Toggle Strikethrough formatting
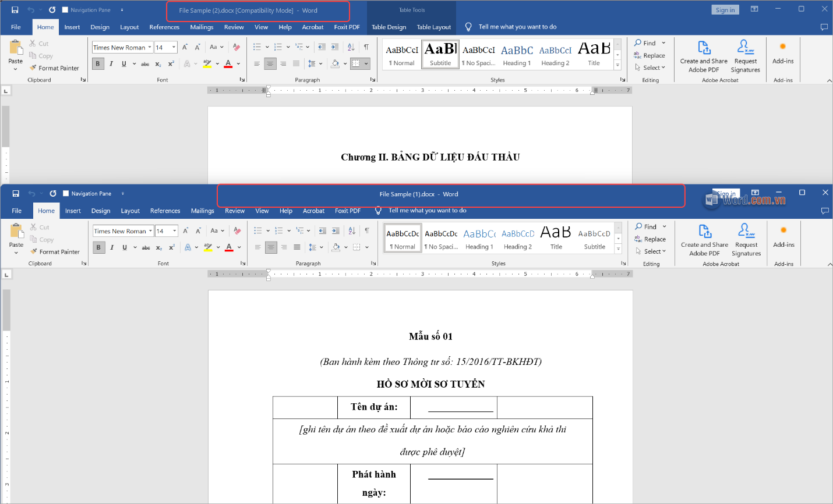This screenshot has height=504, width=833. tap(144, 63)
